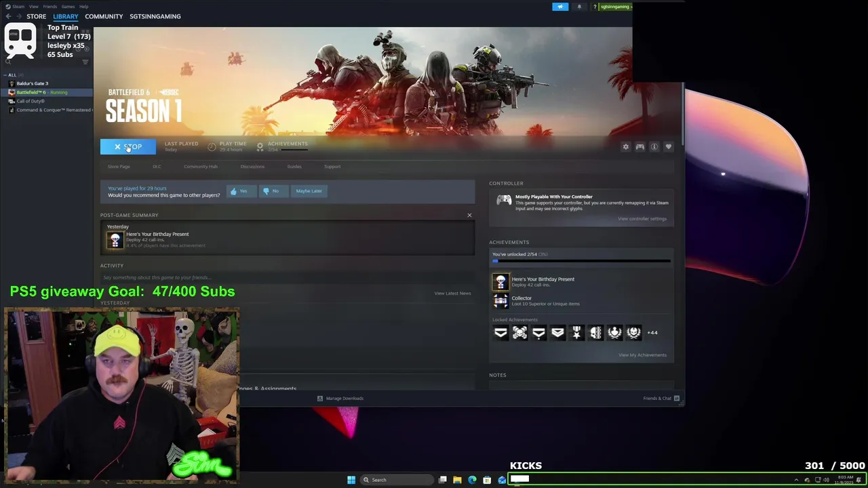Image resolution: width=868 pixels, height=488 pixels.
Task: Open the sgtsinngaming account dropdown
Action: (616, 7)
